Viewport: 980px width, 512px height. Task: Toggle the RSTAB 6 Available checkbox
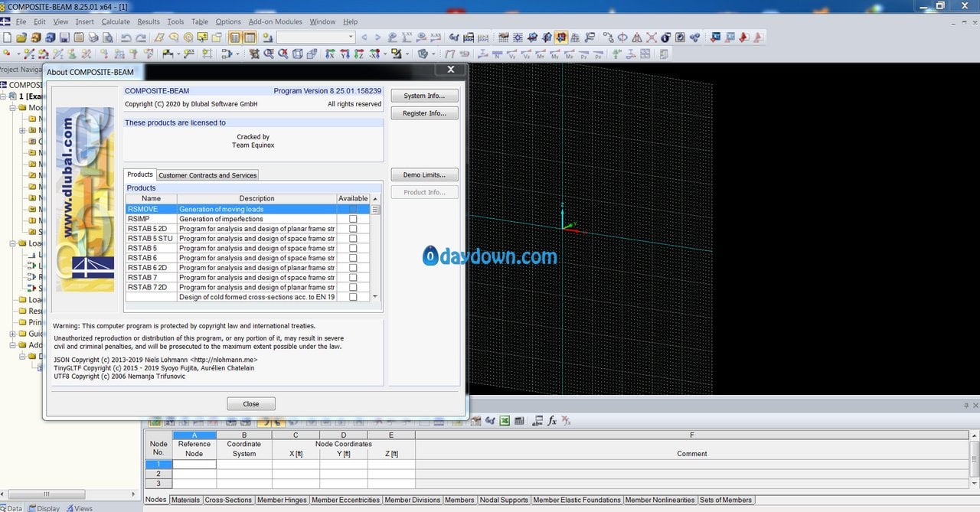click(353, 258)
